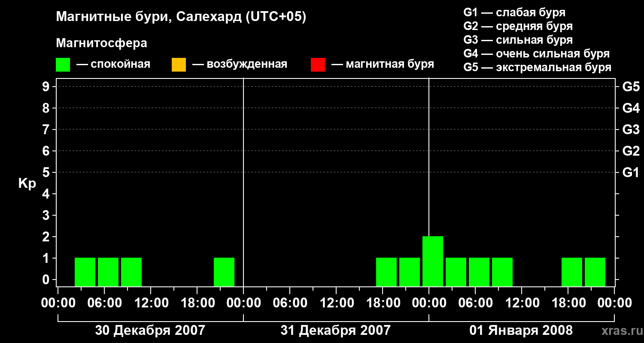The height and width of the screenshot is (343, 644).
Task: Click the '01 Января 2008' date label
Action: pyautogui.click(x=521, y=330)
